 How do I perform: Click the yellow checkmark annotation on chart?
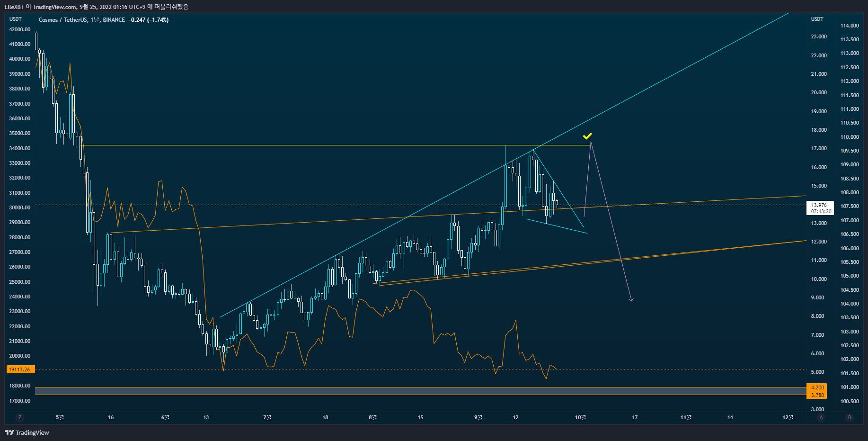point(587,136)
